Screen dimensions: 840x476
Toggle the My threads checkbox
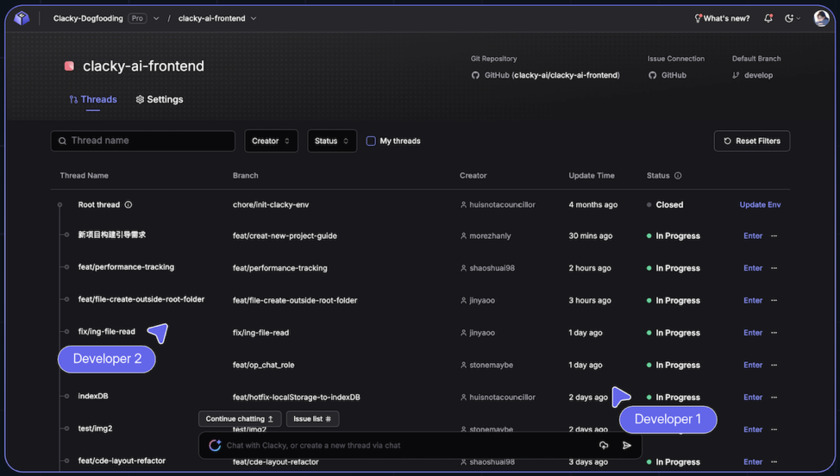click(x=371, y=141)
